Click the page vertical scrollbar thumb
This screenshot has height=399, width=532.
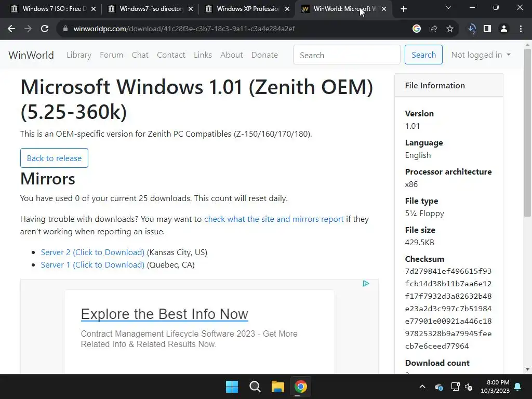[527, 132]
